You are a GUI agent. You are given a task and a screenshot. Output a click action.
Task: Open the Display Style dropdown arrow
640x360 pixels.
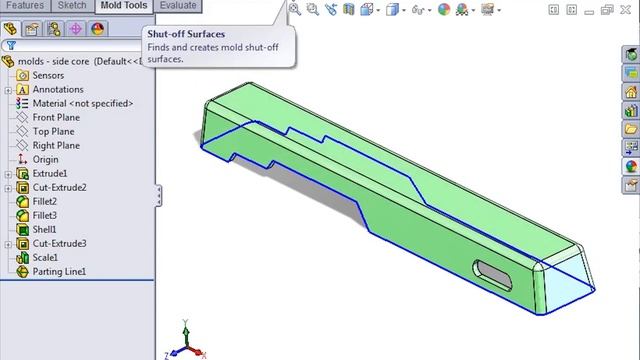click(x=404, y=10)
